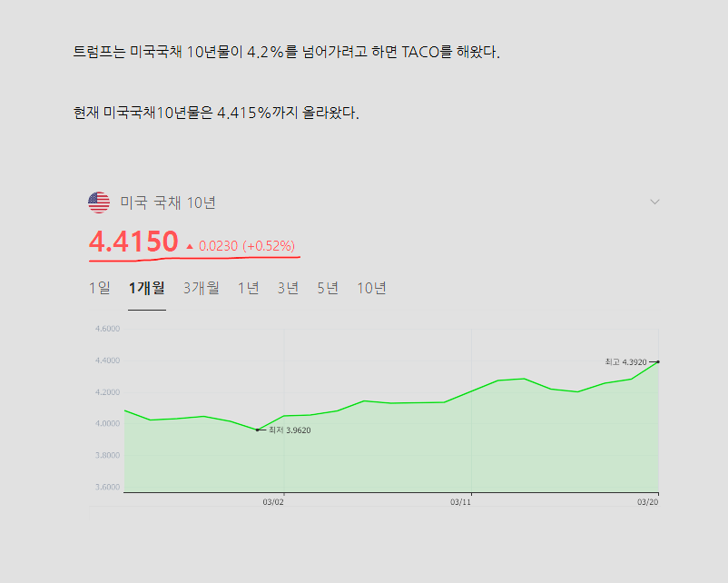The width and height of the screenshot is (728, 583).
Task: Click the sentence mentioning TACO
Action: point(287,52)
